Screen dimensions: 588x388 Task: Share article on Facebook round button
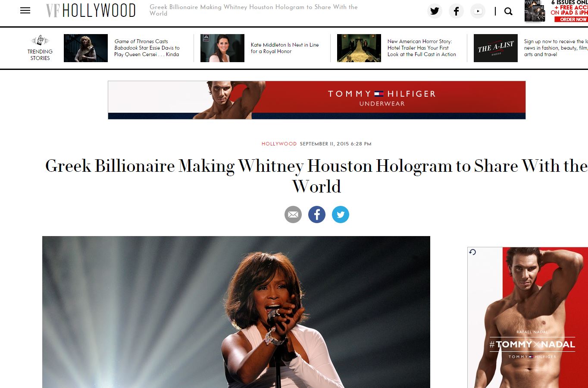click(317, 215)
